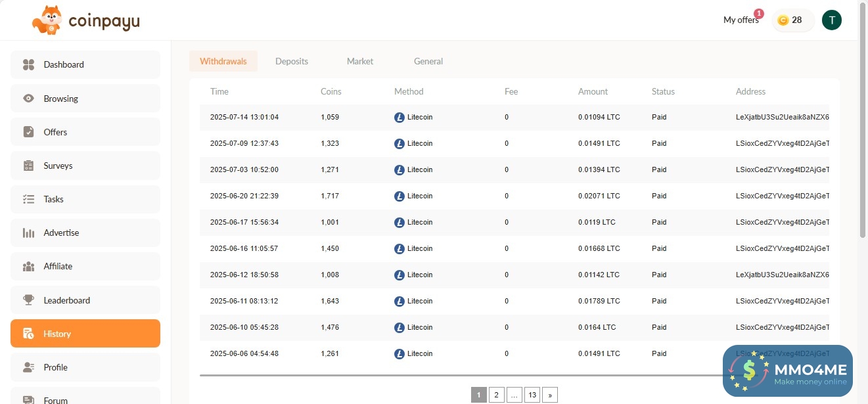Screen dimensions: 868x404
Task: Switch to the Deposits tab
Action: (x=292, y=61)
